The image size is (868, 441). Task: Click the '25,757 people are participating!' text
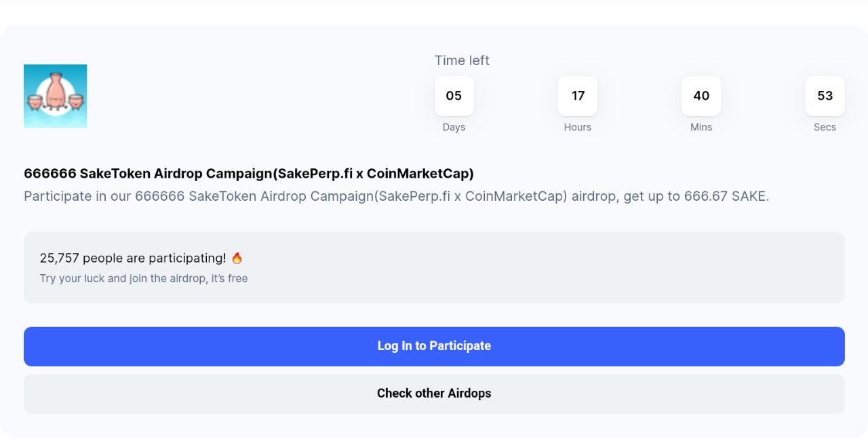pyautogui.click(x=133, y=258)
